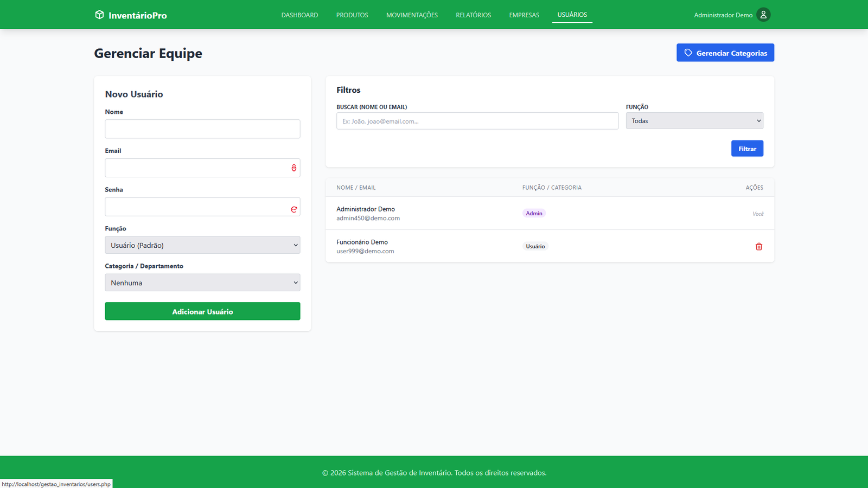Click the Gerenciar Categorias button
The image size is (868, 488).
725,53
